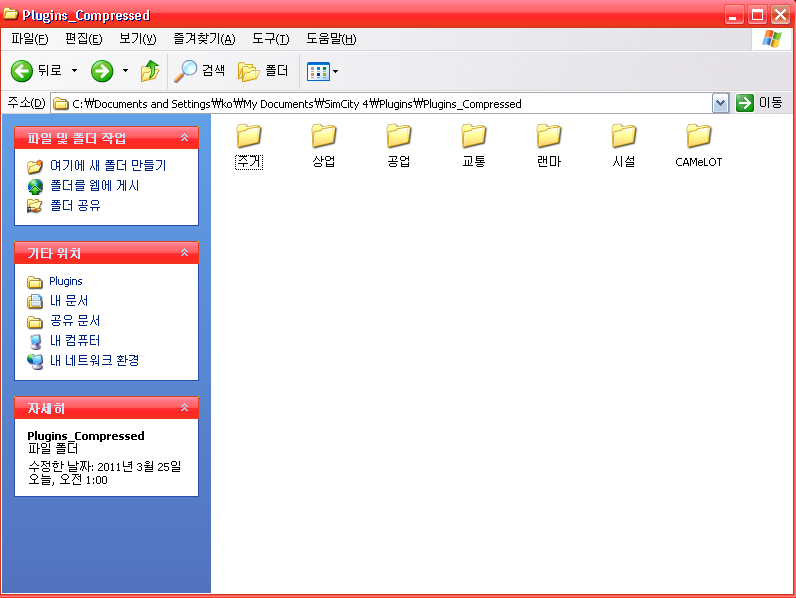Click the Go (이동) button
The image size is (796, 598).
759,103
